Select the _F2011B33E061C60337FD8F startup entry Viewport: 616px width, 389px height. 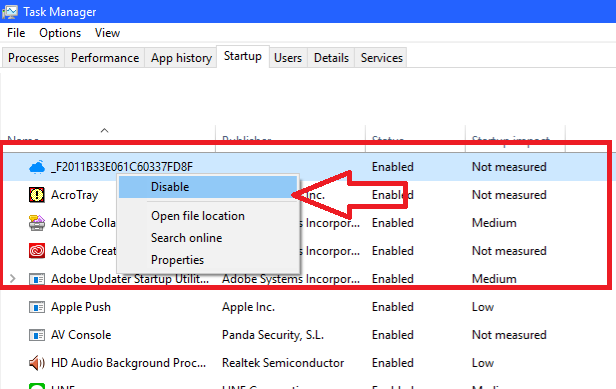tap(122, 167)
